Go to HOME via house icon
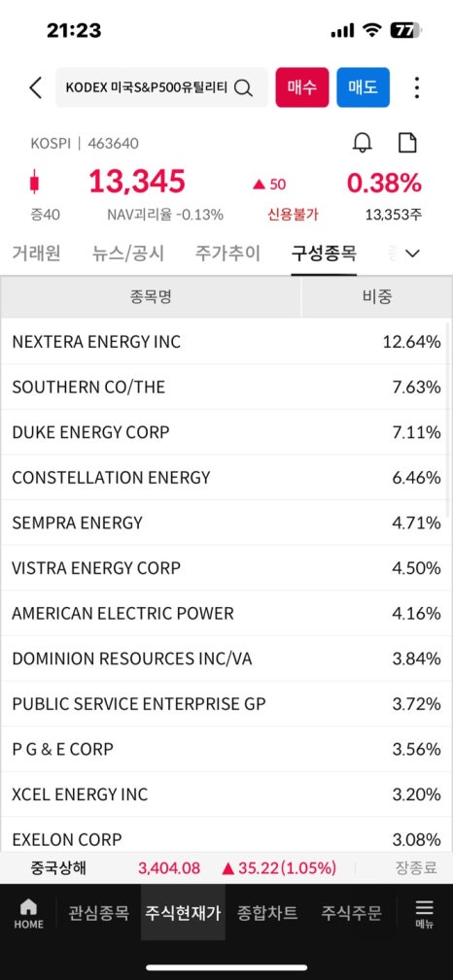This screenshot has width=453, height=980. [x=29, y=914]
